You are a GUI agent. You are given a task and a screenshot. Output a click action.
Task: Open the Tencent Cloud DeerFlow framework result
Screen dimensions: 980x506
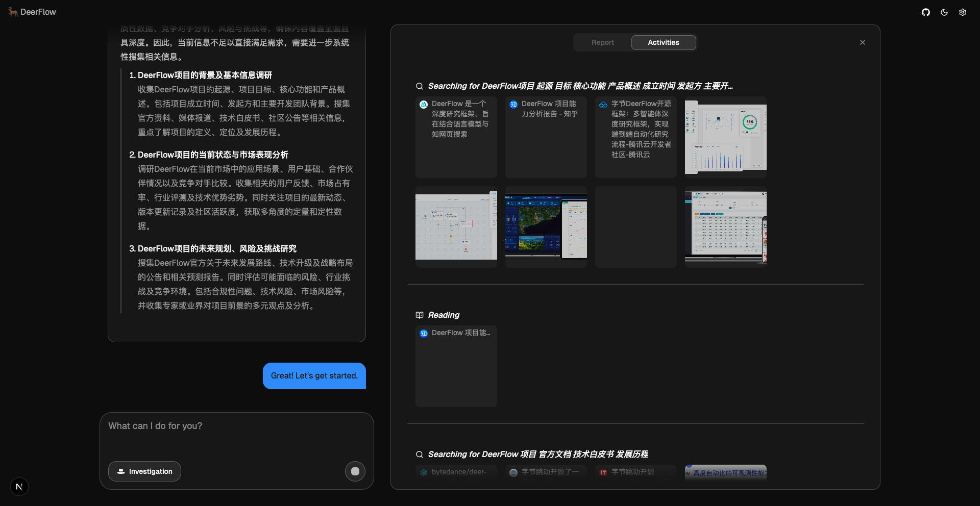[635, 137]
